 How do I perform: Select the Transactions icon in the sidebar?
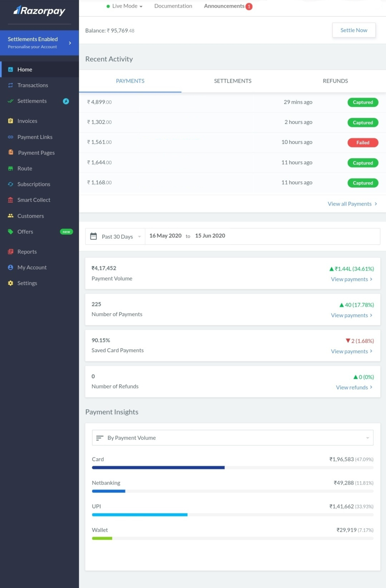coord(11,85)
